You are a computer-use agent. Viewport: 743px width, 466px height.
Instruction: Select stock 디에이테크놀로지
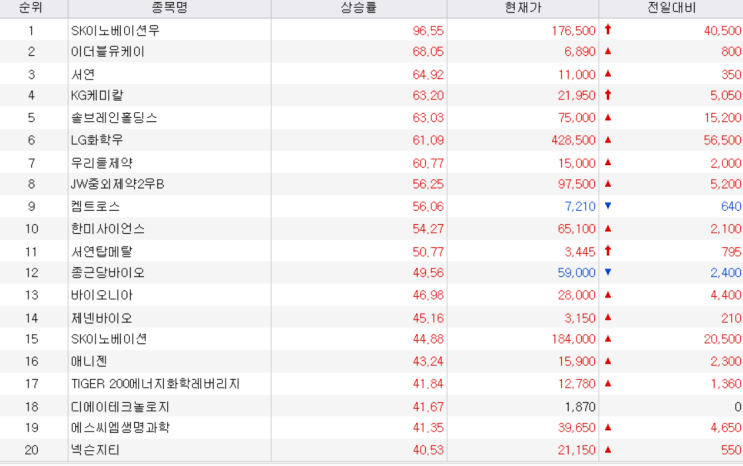[120, 407]
